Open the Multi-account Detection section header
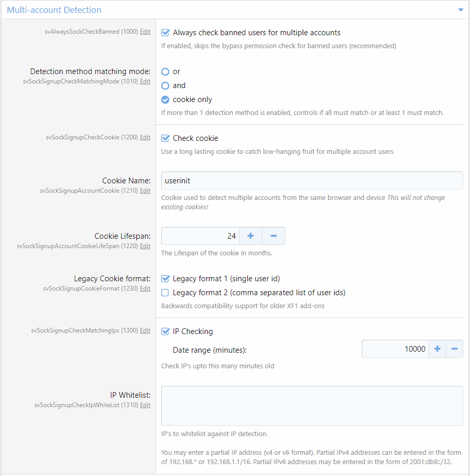The image size is (470, 476). (54, 10)
